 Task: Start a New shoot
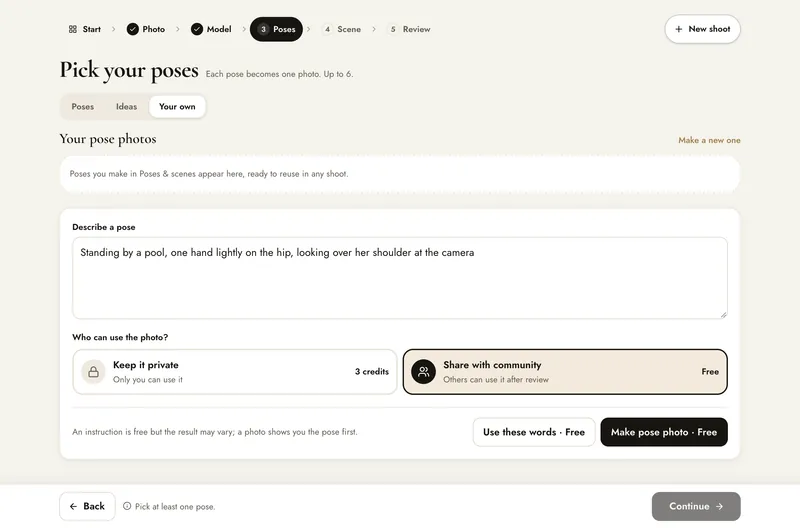pos(702,29)
